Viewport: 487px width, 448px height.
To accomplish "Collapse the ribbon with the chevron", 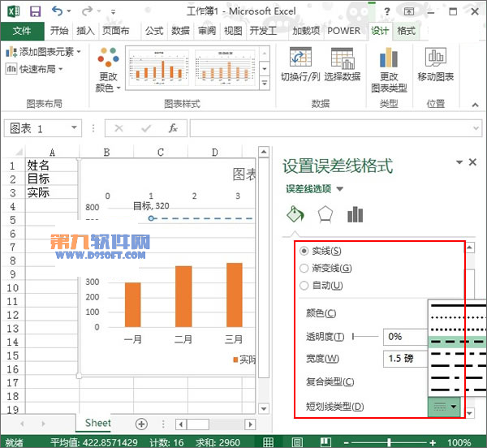I will pos(475,105).
